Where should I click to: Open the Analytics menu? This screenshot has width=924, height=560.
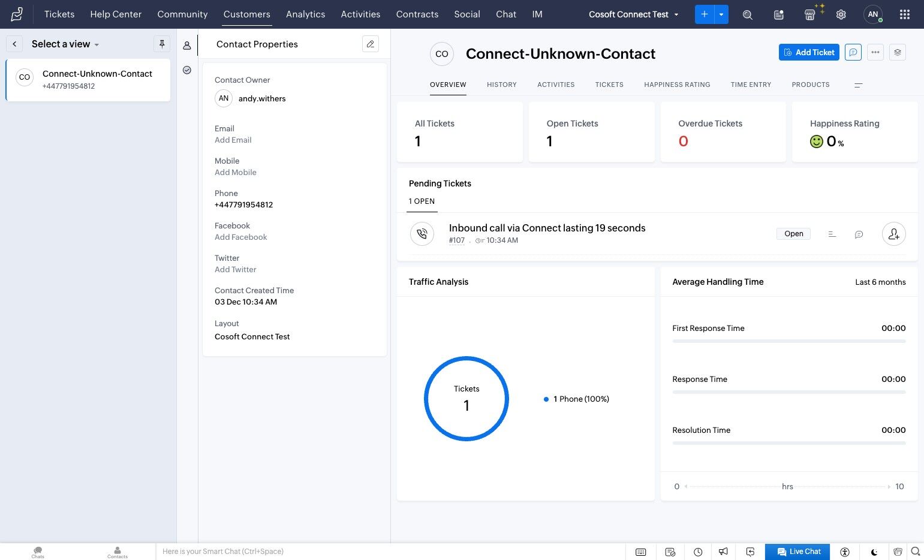(x=305, y=14)
